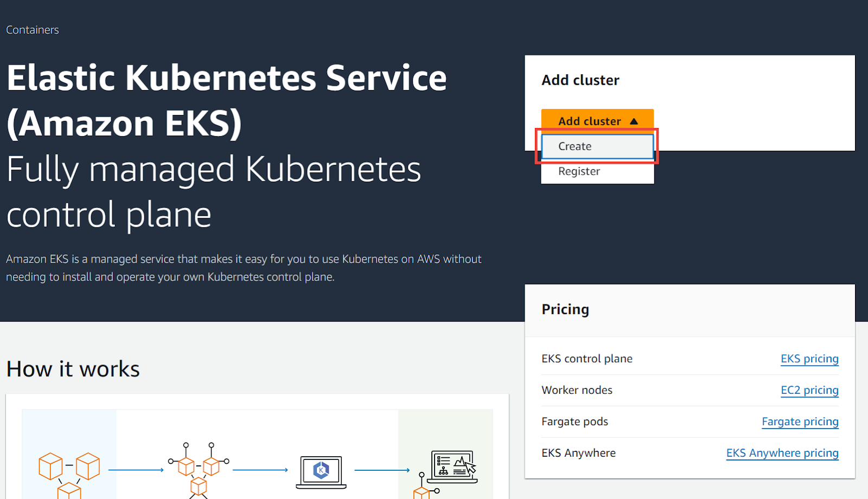This screenshot has width=868, height=499.
Task: Click the Elastic Kubernetes Service title
Action: pos(227,100)
